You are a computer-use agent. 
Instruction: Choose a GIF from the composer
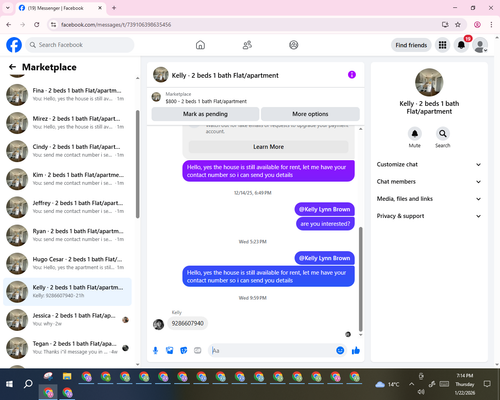pos(198,350)
